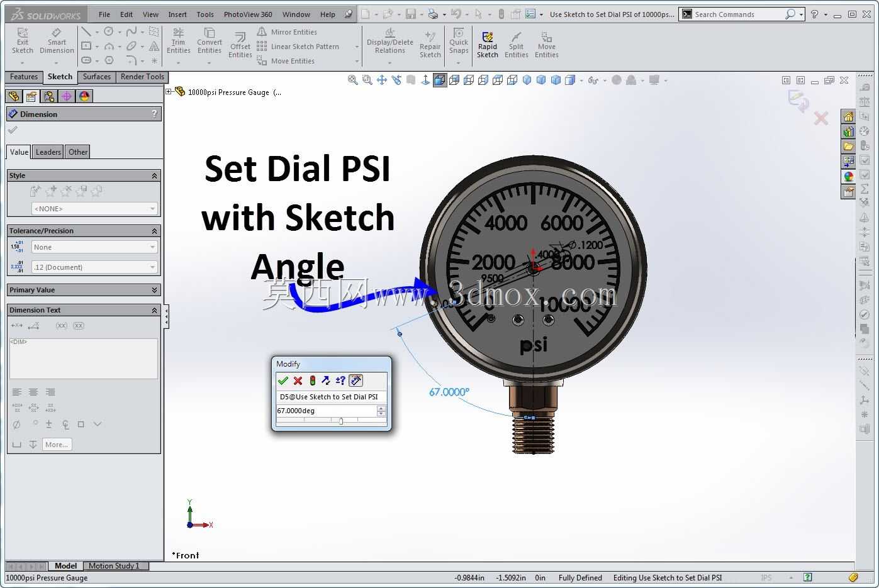Select the Spline sketch tool
The image size is (879, 588).
pos(132,31)
